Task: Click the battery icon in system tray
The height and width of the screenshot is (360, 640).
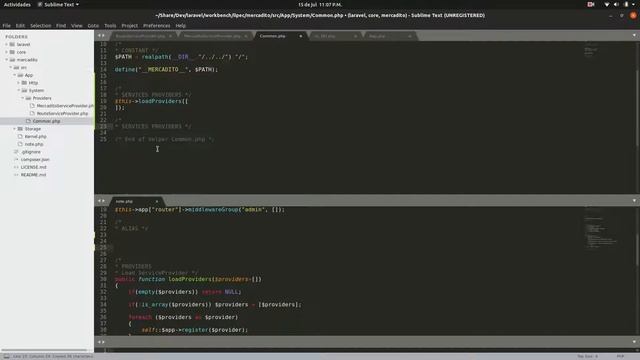Action: pyautogui.click(x=626, y=4)
